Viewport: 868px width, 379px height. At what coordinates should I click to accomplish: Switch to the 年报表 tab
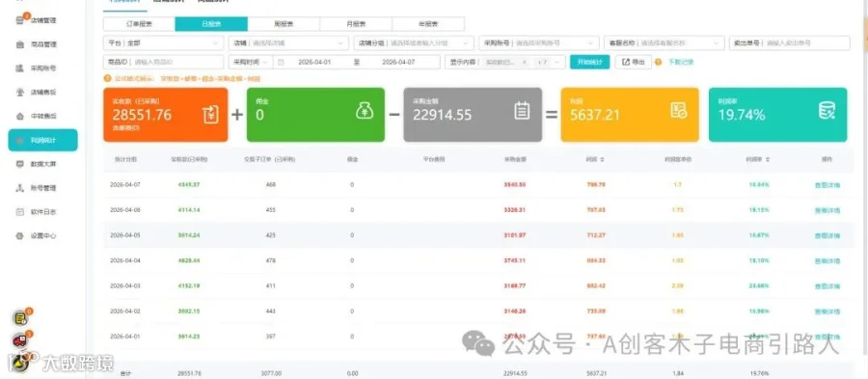428,24
